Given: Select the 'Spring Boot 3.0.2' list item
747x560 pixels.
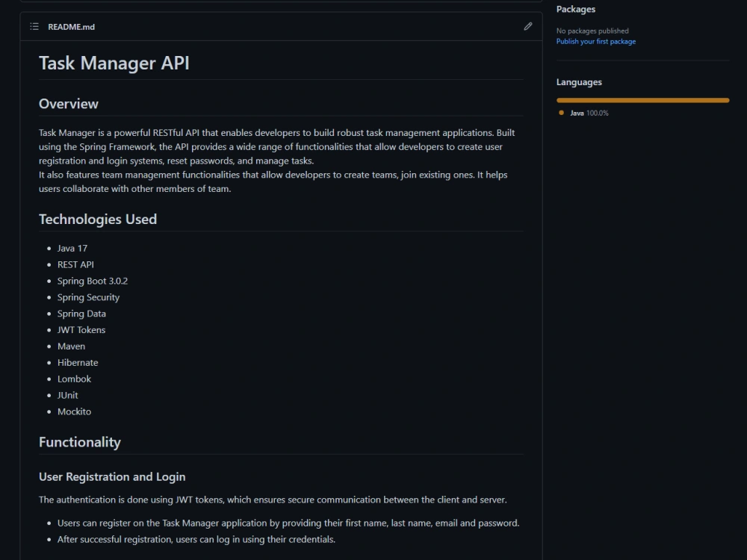Looking at the screenshot, I should [93, 281].
